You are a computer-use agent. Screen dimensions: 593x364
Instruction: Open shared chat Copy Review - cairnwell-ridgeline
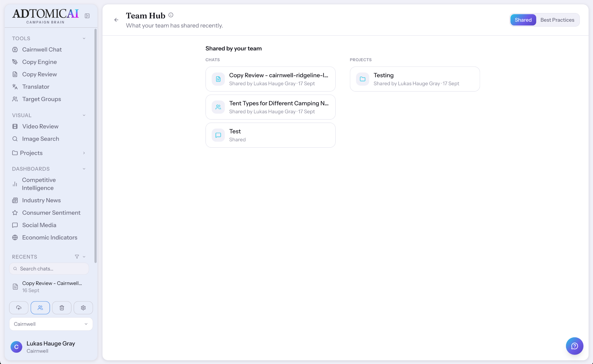click(x=270, y=79)
